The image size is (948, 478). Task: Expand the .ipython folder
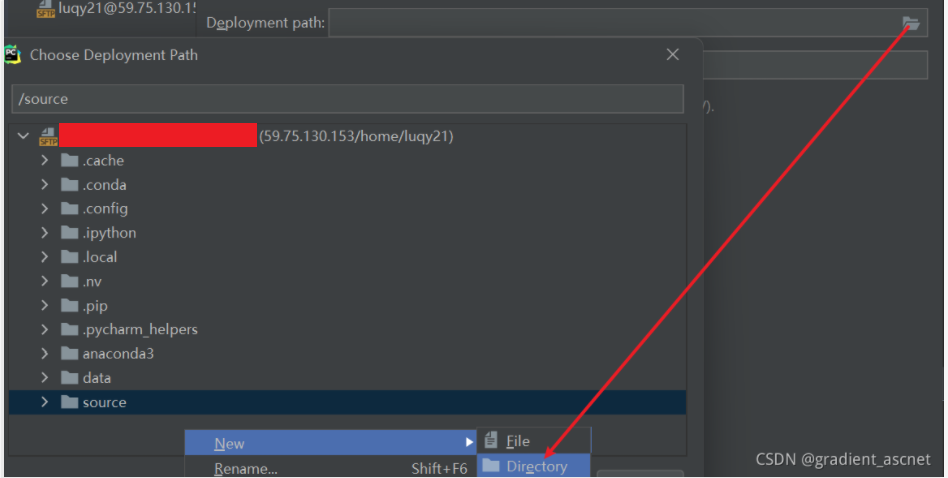click(44, 233)
